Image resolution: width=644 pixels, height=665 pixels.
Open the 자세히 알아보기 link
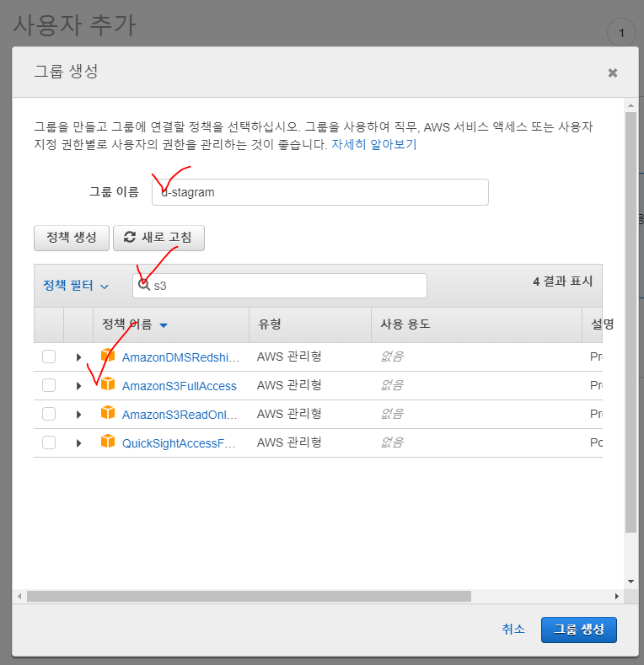373,145
